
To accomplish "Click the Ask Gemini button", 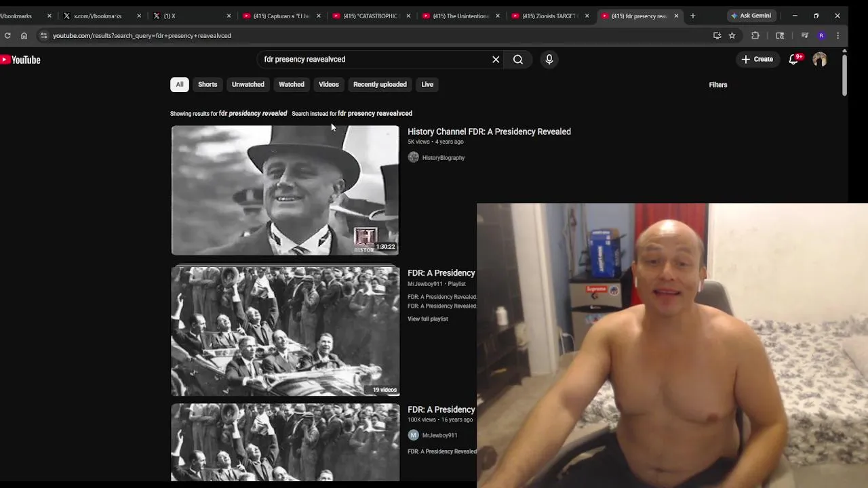I will [751, 16].
